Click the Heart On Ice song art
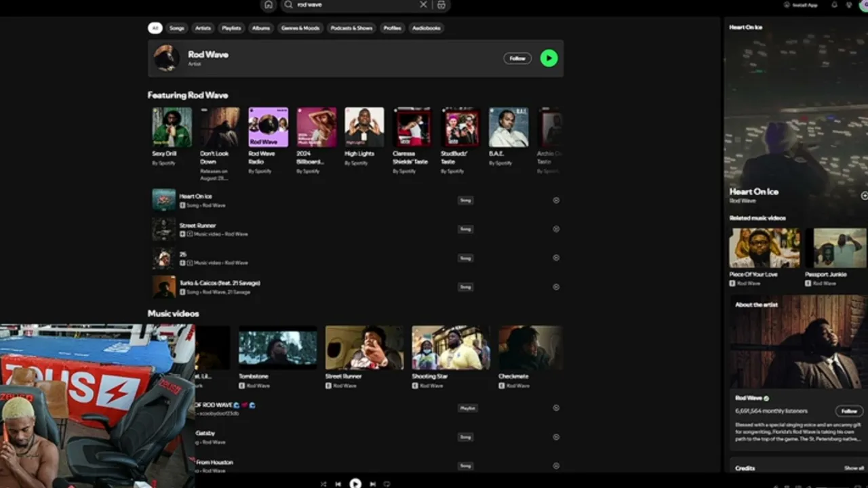Image resolution: width=868 pixels, height=488 pixels. [164, 201]
